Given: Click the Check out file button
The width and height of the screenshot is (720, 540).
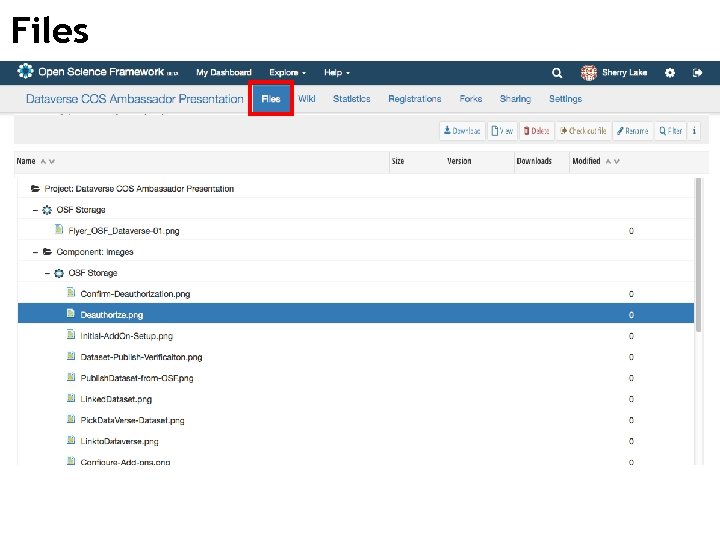Looking at the screenshot, I should click(583, 131).
